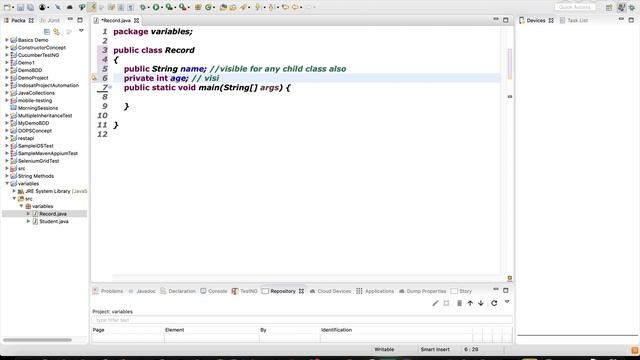Switch to the Package Explorer tab
This screenshot has height=360, width=640.
(18, 20)
